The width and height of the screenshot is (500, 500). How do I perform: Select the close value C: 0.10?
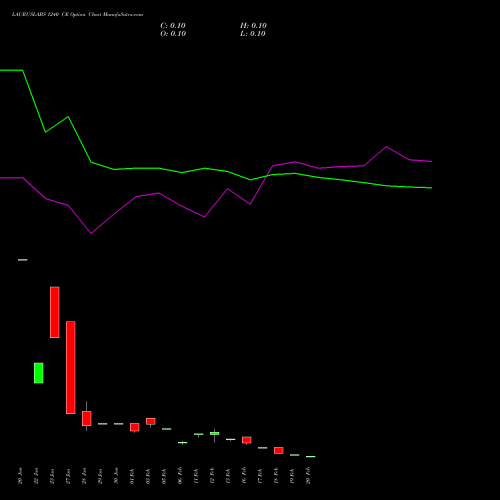tap(173, 26)
